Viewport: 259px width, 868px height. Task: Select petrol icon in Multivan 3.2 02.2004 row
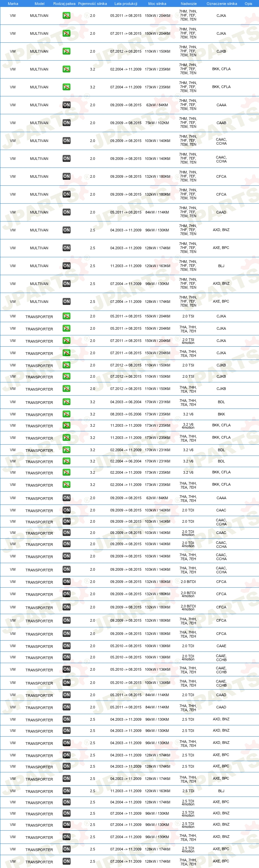tap(67, 69)
